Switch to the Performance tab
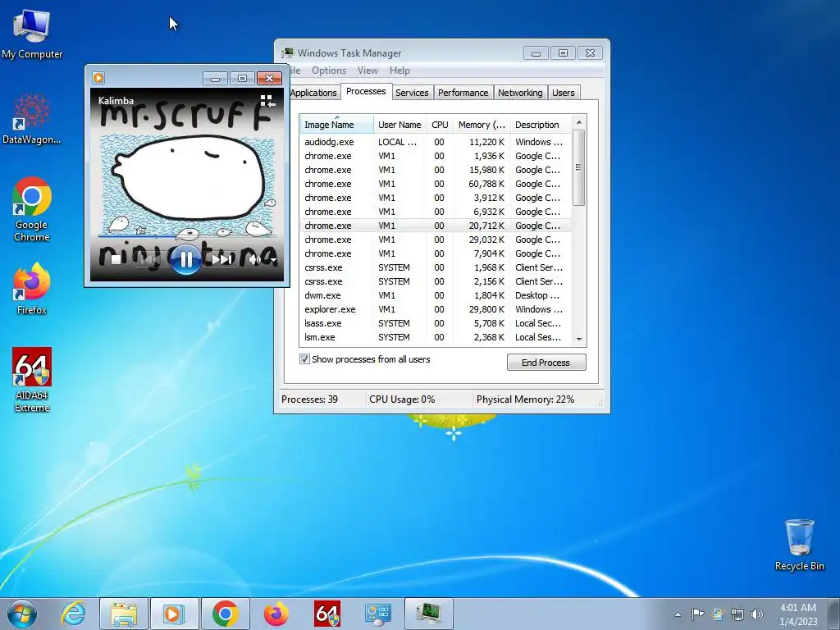Viewport: 840px width, 630px height. (463, 93)
